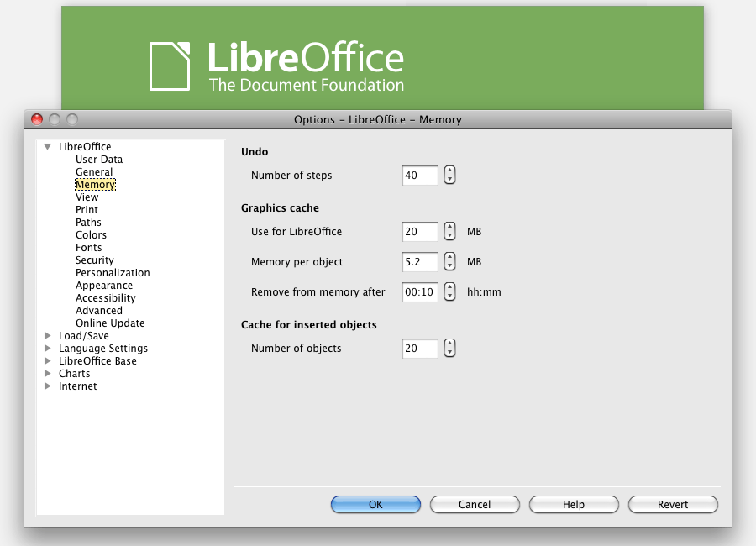Open the Fonts options page
The height and width of the screenshot is (546, 756).
tap(89, 247)
